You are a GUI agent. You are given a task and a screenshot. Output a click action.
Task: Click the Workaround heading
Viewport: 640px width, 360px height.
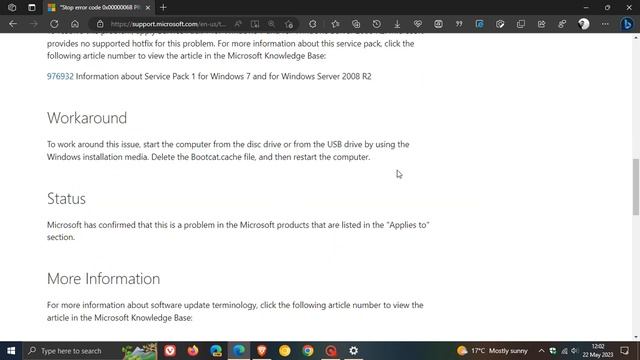click(87, 118)
